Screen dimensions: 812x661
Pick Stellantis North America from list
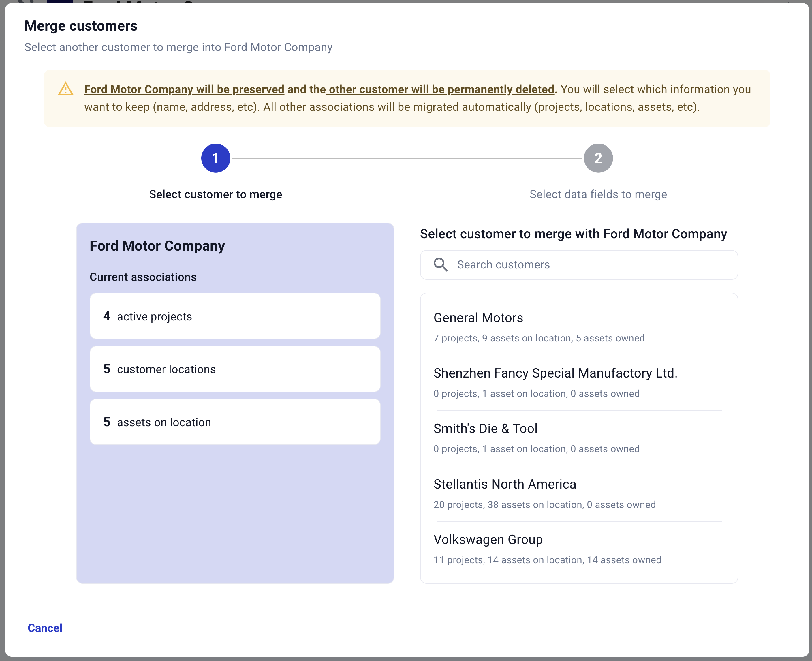579,494
